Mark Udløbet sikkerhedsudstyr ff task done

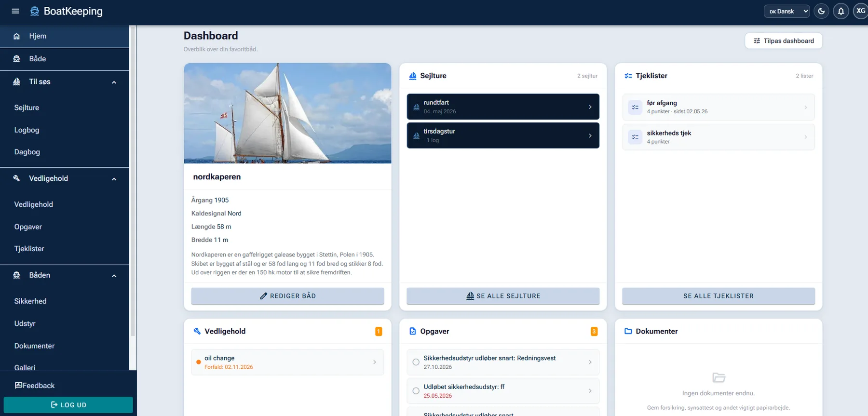pyautogui.click(x=416, y=391)
